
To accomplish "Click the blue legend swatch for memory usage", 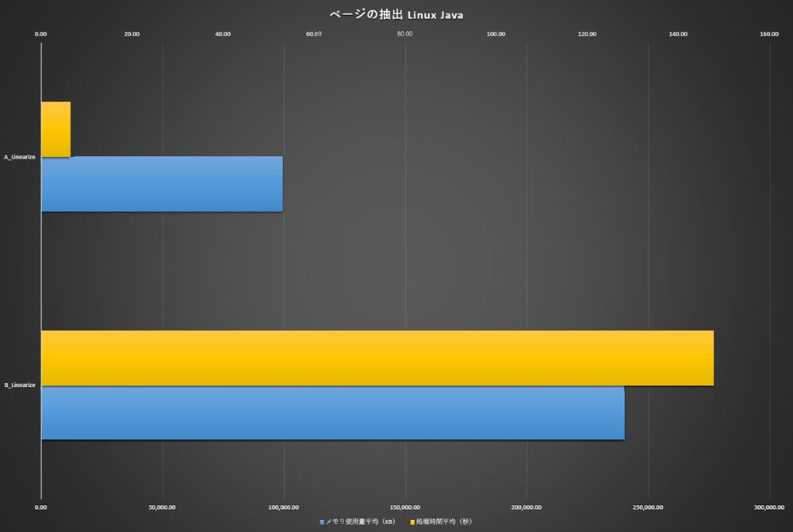I will 322,522.
